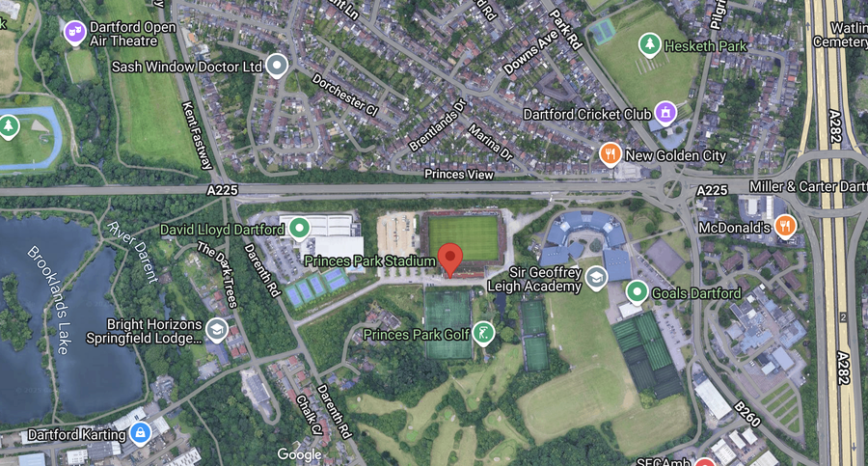Open the David Lloyd Dartford green marker
The width and height of the screenshot is (868, 466).
(300, 229)
